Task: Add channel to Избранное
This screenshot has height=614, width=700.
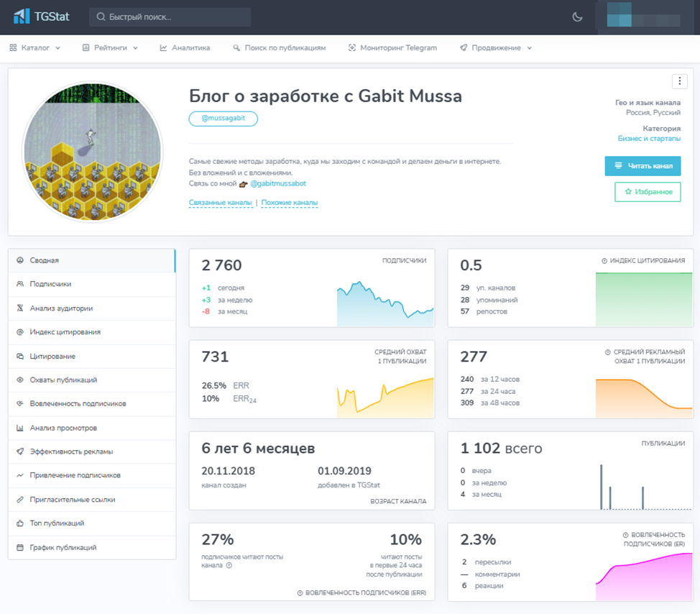Action: (648, 191)
